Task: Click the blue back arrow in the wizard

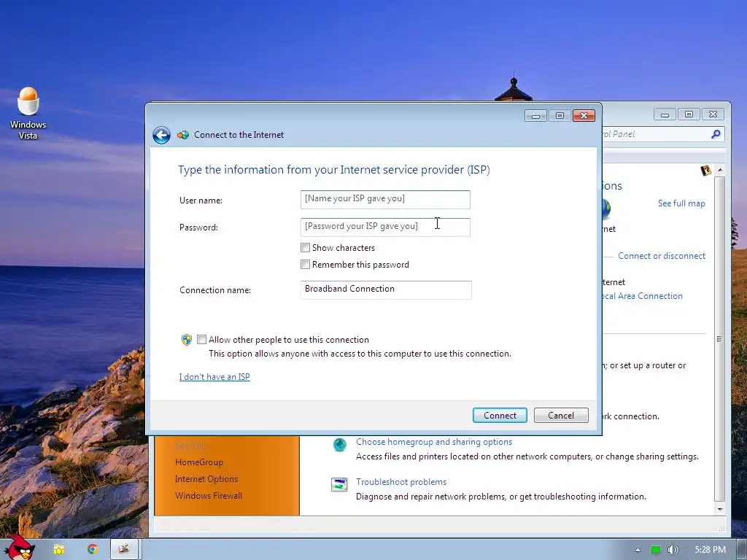Action: pos(161,135)
